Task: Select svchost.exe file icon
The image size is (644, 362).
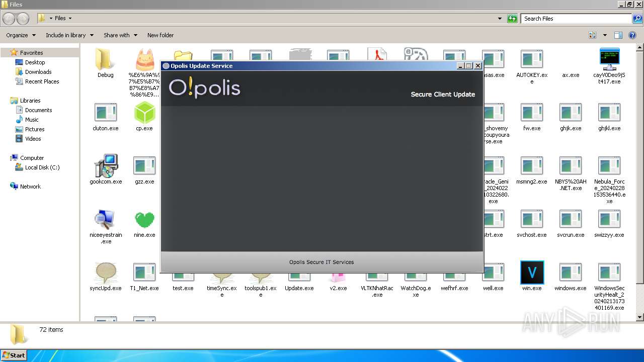Action: click(x=532, y=220)
